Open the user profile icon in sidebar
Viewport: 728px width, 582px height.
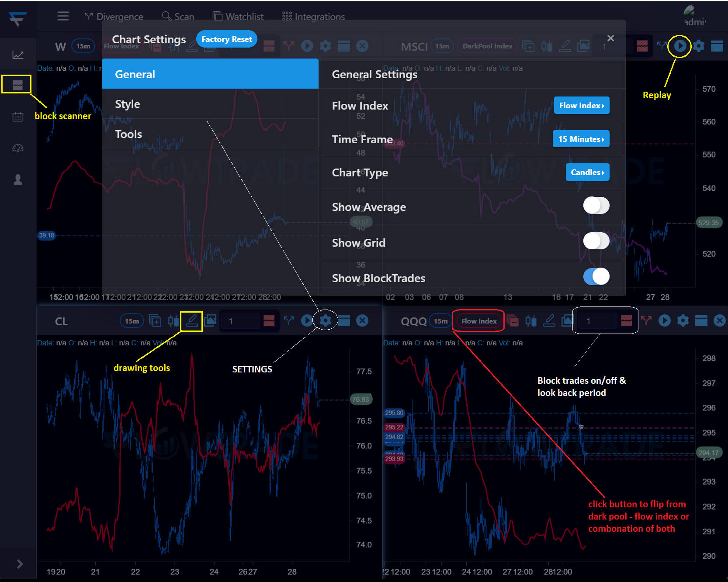pyautogui.click(x=18, y=180)
